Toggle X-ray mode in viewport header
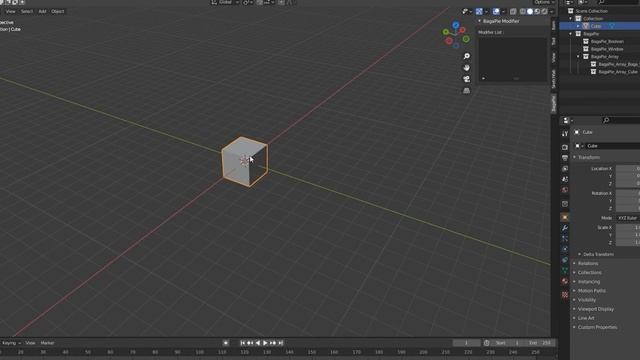 point(513,11)
